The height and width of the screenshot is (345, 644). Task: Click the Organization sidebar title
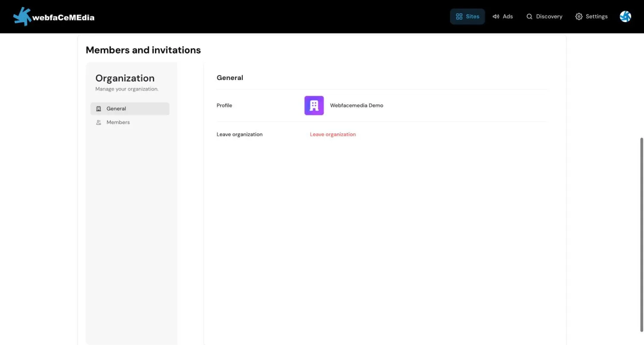125,78
